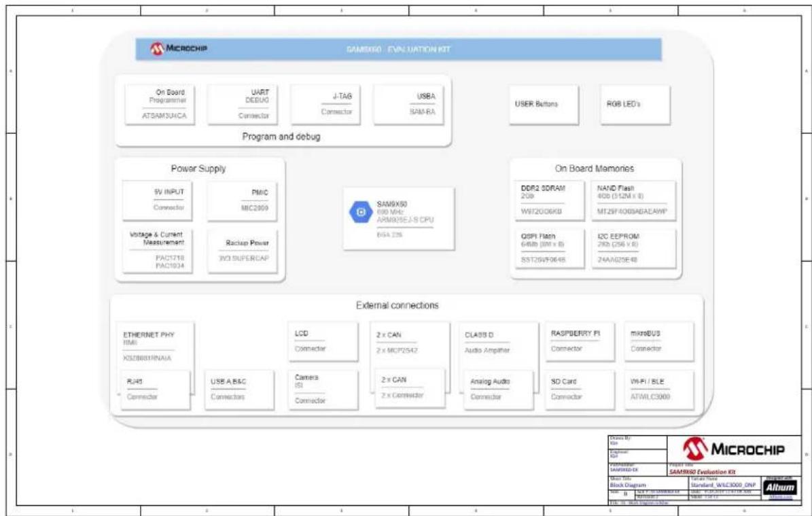Open the Altium website link under the logo
Image resolution: width=812 pixels, height=516 pixels.
tap(781, 498)
